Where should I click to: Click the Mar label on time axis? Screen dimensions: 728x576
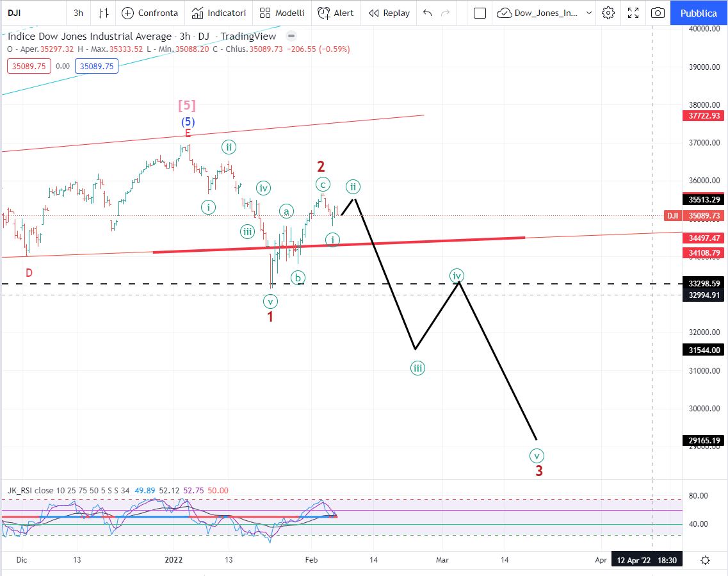click(442, 560)
